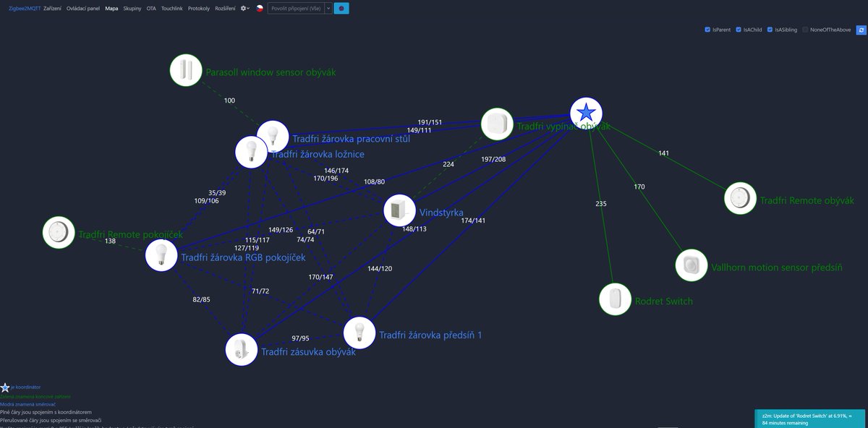This screenshot has height=428, width=868.
Task: Click the Zigbee2MQTT home link
Action: 25,8
